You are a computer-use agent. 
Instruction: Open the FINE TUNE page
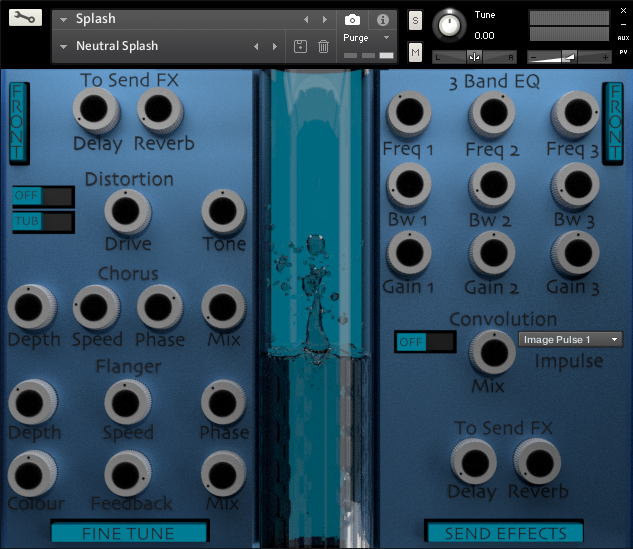(x=129, y=533)
